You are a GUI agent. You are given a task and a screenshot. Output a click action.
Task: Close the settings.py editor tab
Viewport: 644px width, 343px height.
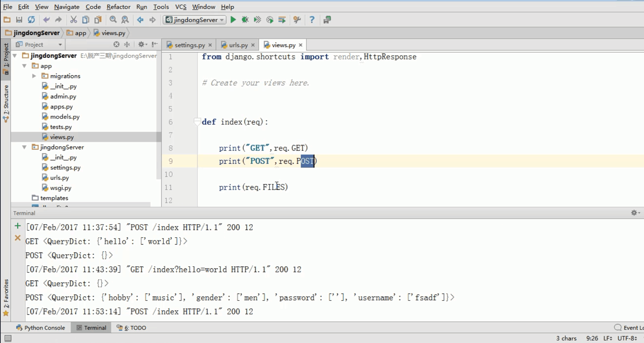click(210, 45)
